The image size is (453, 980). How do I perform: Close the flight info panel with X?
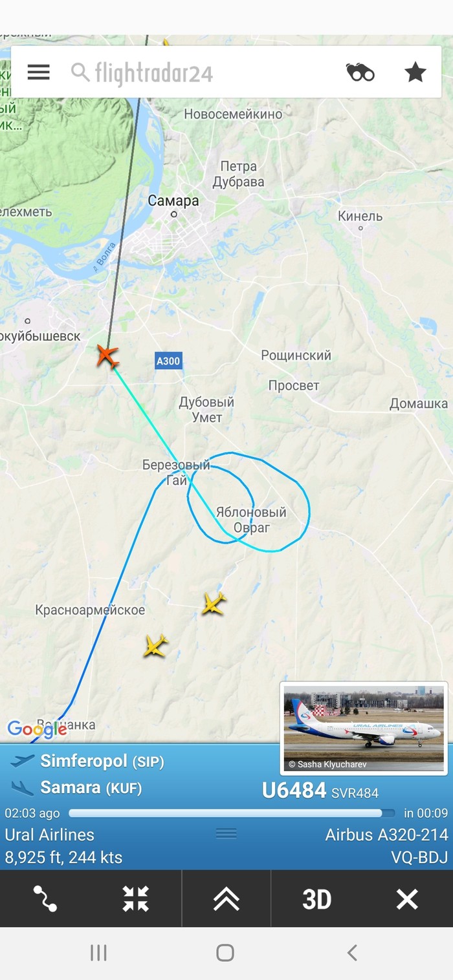coord(407,899)
